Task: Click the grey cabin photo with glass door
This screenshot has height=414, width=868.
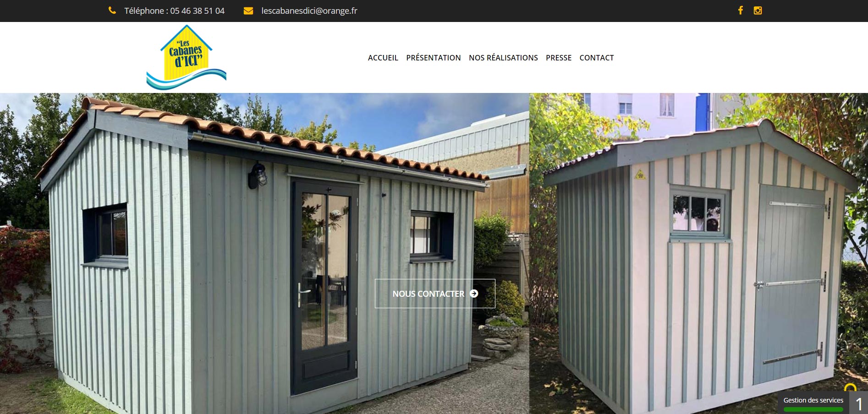Action: (x=264, y=253)
